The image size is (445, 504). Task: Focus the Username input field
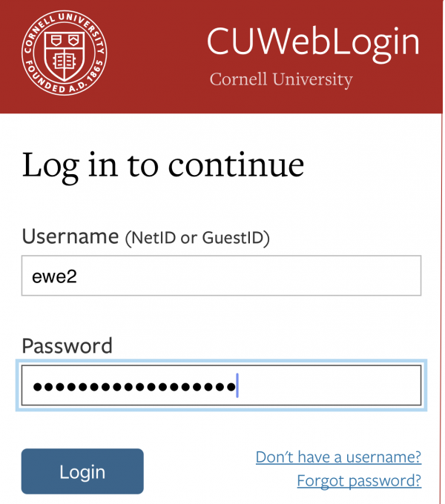tap(221, 276)
